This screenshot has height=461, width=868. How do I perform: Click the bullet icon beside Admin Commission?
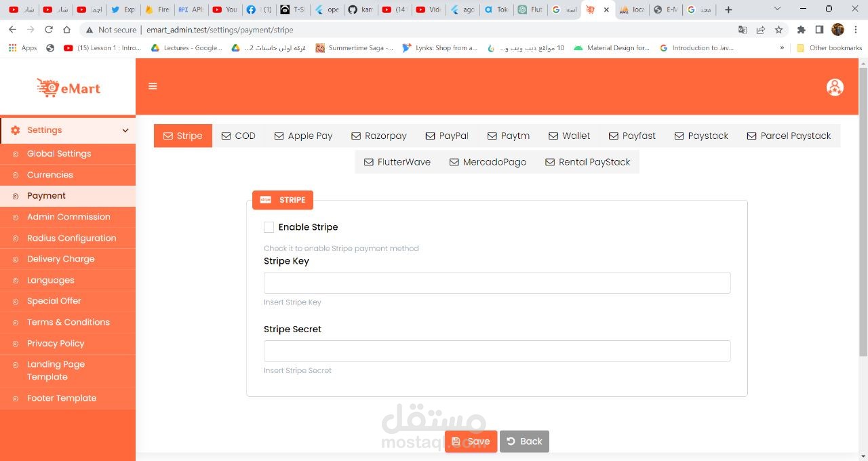pos(16,217)
